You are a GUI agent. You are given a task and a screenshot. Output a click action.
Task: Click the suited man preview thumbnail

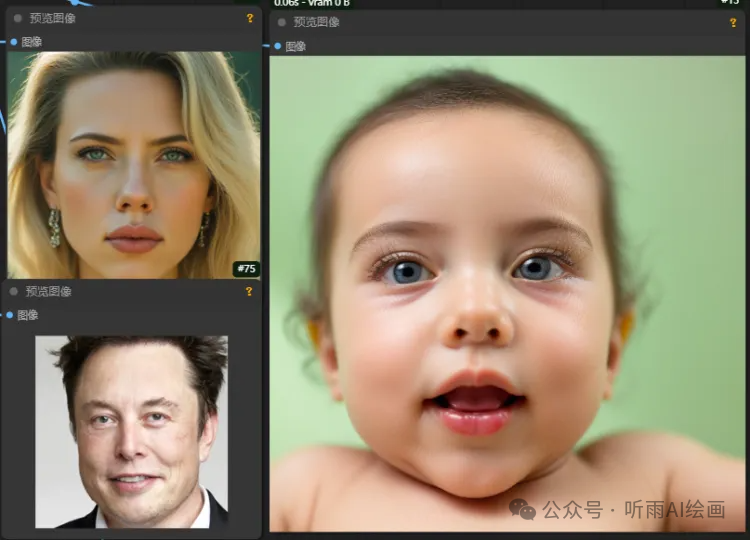click(x=132, y=432)
